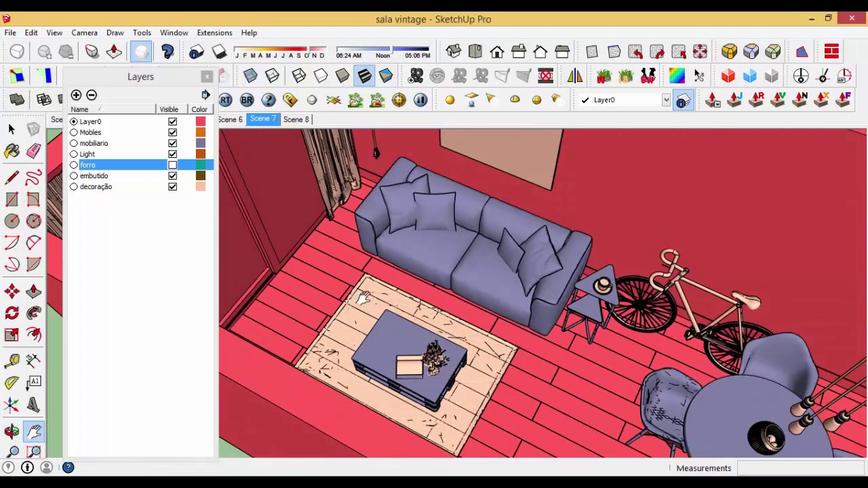Image resolution: width=868 pixels, height=488 pixels.
Task: Click the Monochrome face style icon
Action: tap(386, 76)
